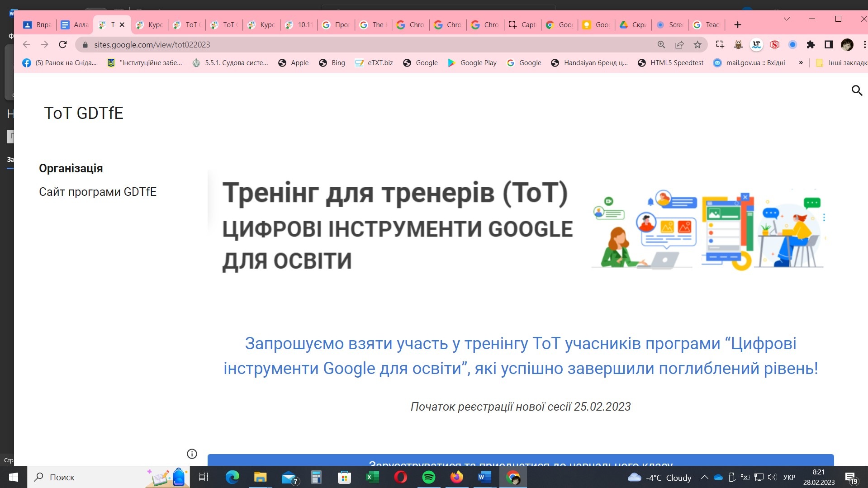Open the GDTfE program site link
The image size is (868, 488).
point(98,192)
